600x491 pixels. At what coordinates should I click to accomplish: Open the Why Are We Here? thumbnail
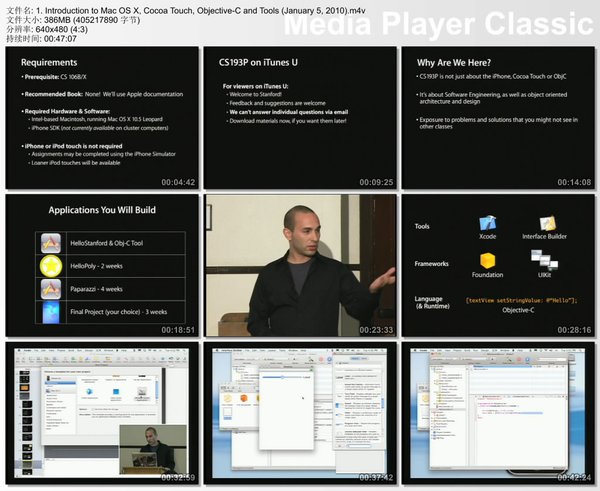(498, 117)
